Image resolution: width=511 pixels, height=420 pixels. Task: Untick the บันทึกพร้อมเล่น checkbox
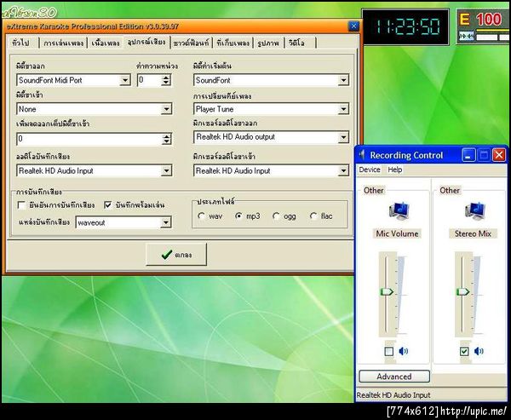click(x=108, y=205)
